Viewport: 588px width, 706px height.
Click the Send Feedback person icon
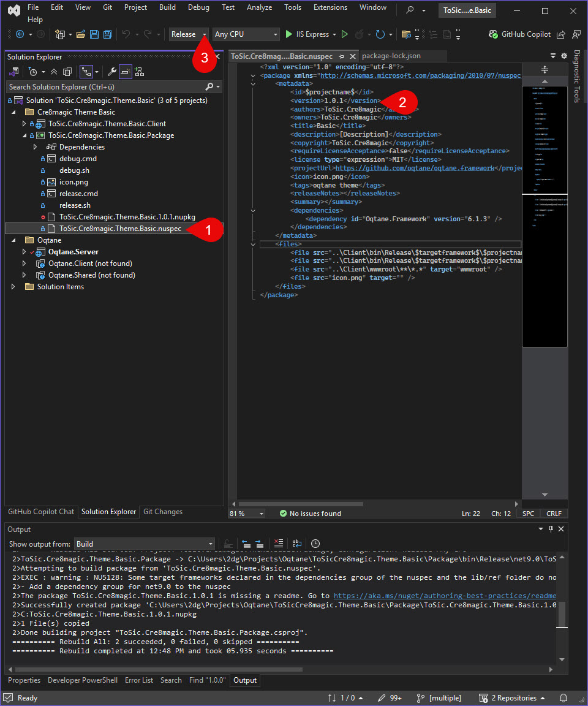point(576,34)
